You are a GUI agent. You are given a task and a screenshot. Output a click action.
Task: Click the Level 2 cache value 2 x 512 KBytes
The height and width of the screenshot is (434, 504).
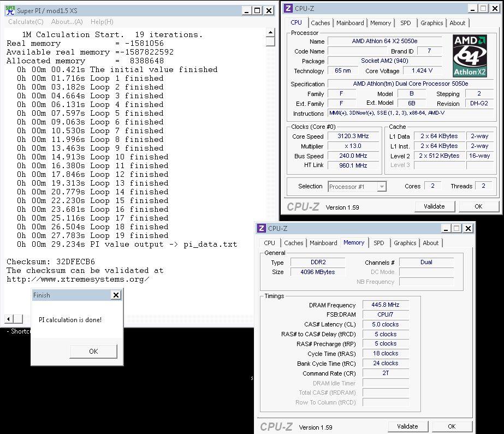point(439,156)
